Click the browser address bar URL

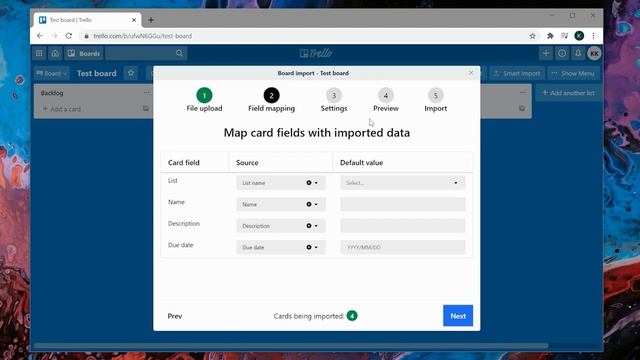coord(142,36)
